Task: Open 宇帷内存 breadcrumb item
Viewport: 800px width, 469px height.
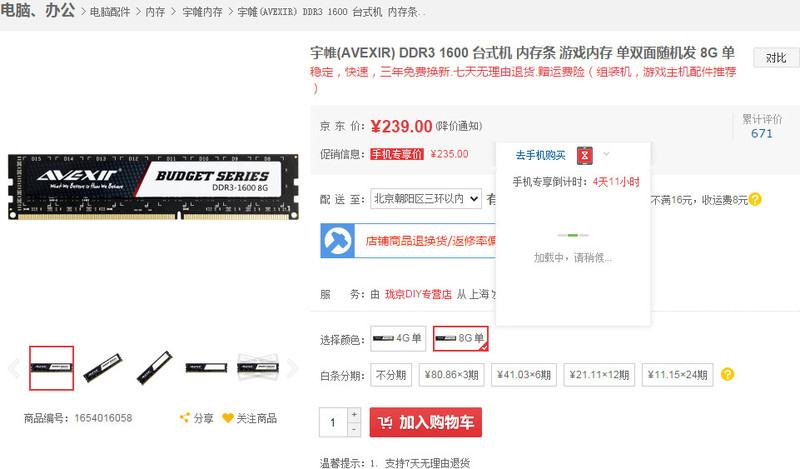Action: click(202, 12)
